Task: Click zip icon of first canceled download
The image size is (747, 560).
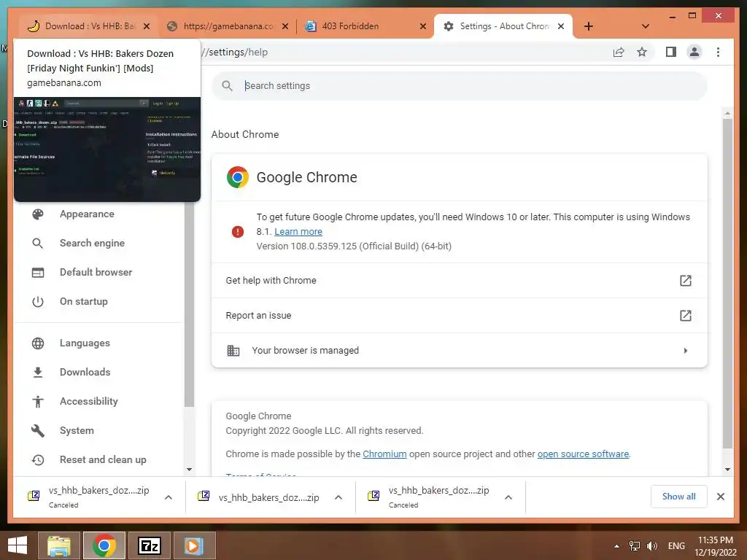Action: pos(34,496)
